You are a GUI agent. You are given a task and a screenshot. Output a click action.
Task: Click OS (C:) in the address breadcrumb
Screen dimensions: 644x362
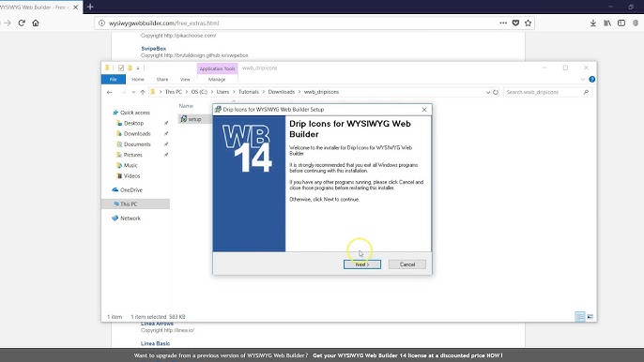pyautogui.click(x=199, y=92)
